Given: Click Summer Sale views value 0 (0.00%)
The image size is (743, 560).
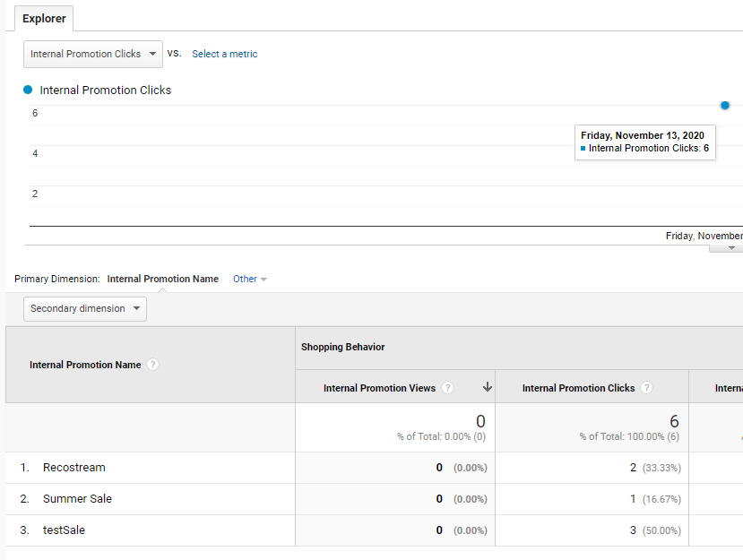Looking at the screenshot, I should pos(462,499).
